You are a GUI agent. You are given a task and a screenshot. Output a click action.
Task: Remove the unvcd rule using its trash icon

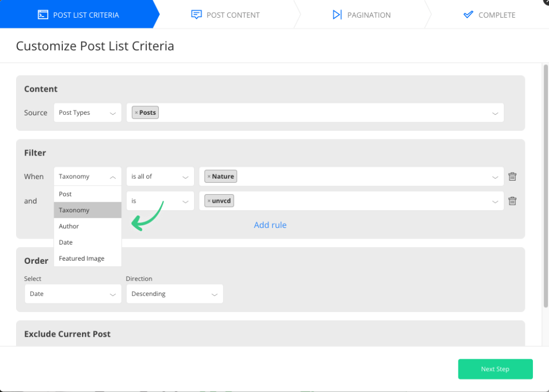pyautogui.click(x=512, y=201)
